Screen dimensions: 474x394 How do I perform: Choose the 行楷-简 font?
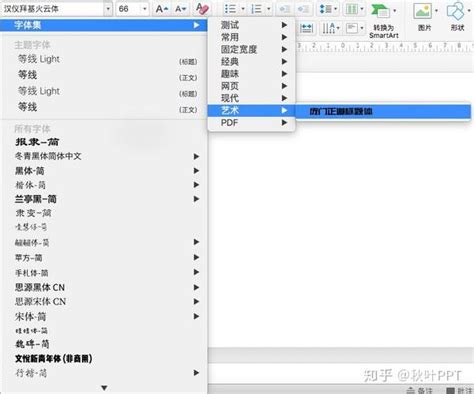(104, 373)
